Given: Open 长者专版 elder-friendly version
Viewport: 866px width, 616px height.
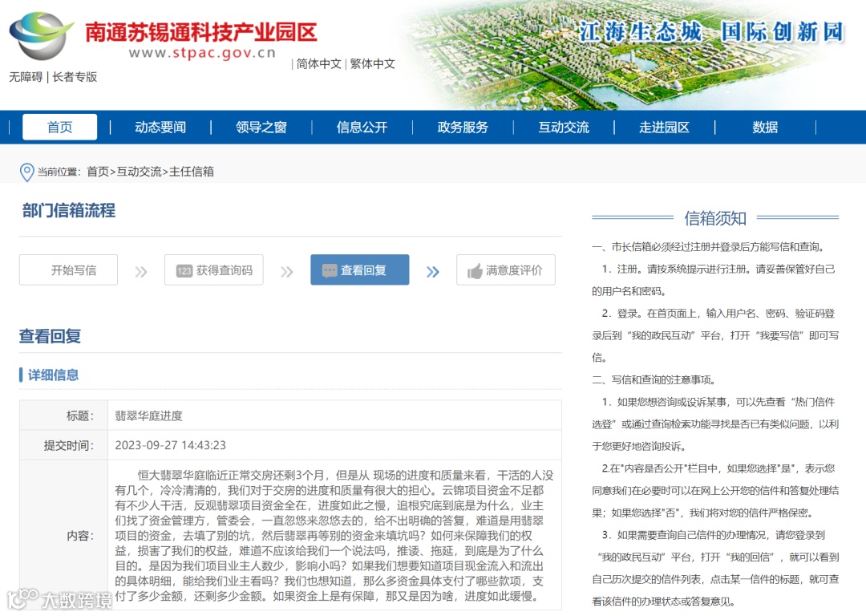Looking at the screenshot, I should coord(75,77).
